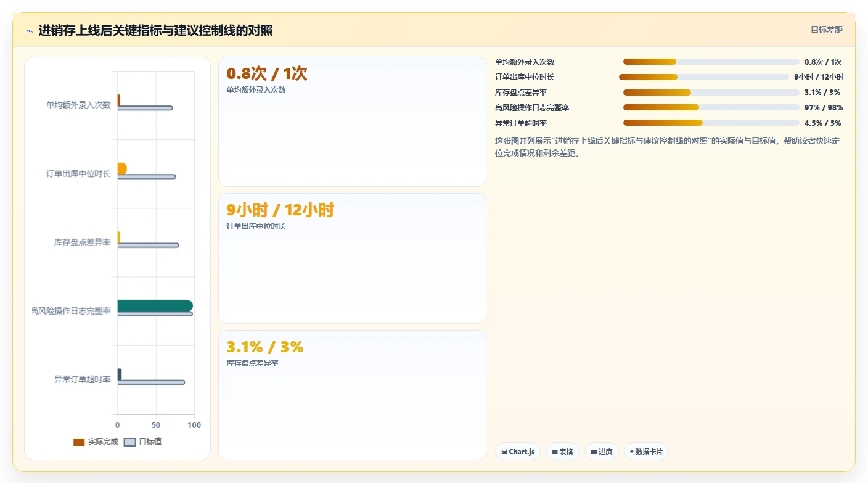This screenshot has height=483, width=868.
Task: Click the description paragraph under progress list
Action: point(668,147)
